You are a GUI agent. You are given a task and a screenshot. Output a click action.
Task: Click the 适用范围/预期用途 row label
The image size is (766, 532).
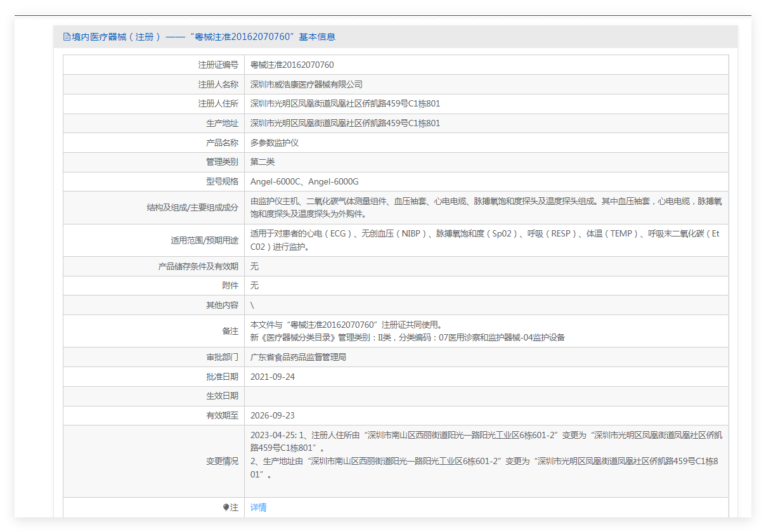pyautogui.click(x=205, y=240)
